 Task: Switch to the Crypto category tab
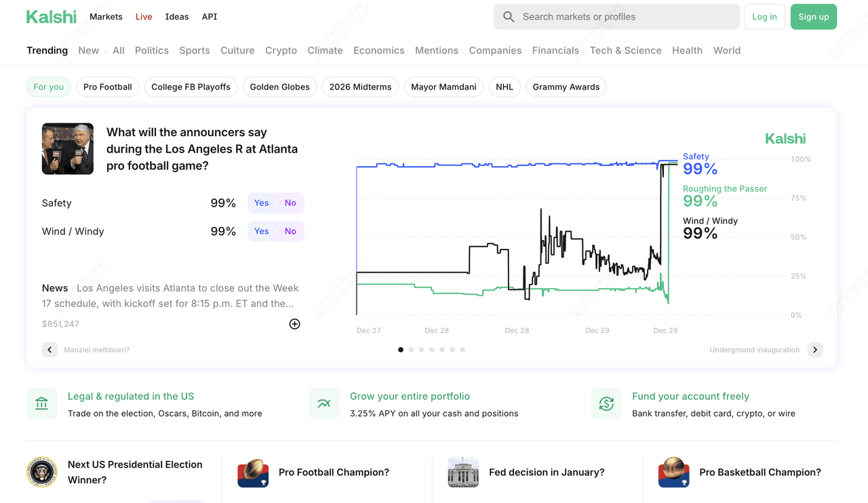(281, 50)
